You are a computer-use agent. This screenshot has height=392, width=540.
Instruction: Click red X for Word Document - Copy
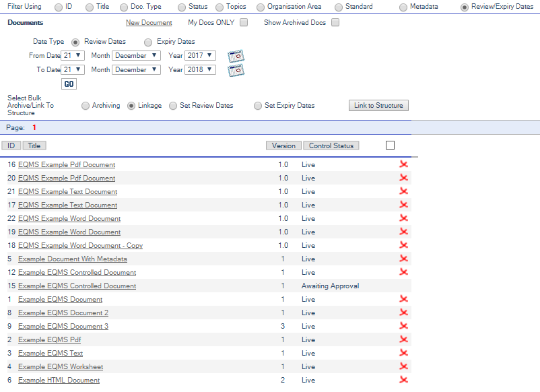pyautogui.click(x=403, y=244)
